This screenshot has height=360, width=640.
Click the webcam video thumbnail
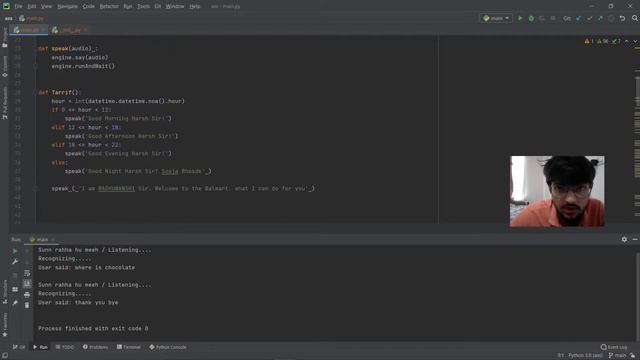(x=557, y=191)
